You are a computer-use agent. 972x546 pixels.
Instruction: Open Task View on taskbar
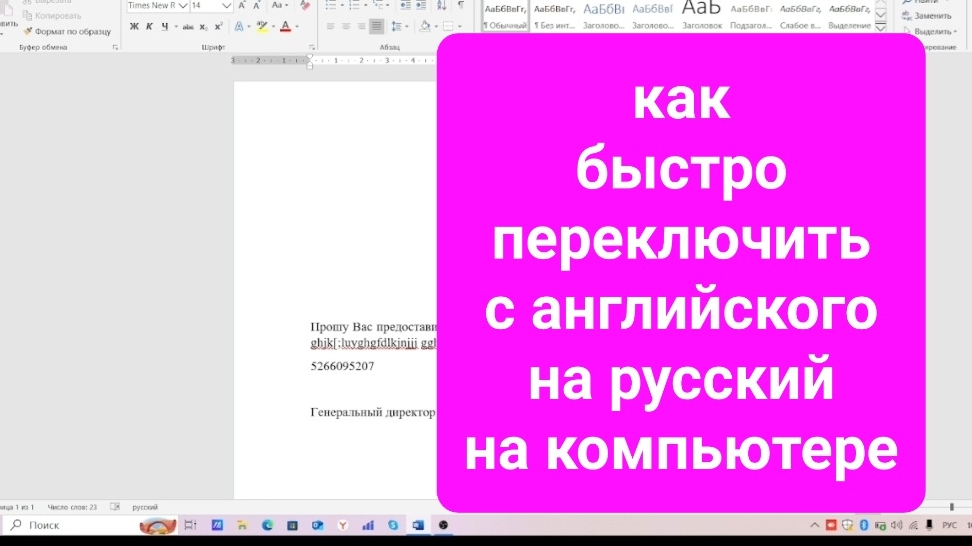pos(190,526)
